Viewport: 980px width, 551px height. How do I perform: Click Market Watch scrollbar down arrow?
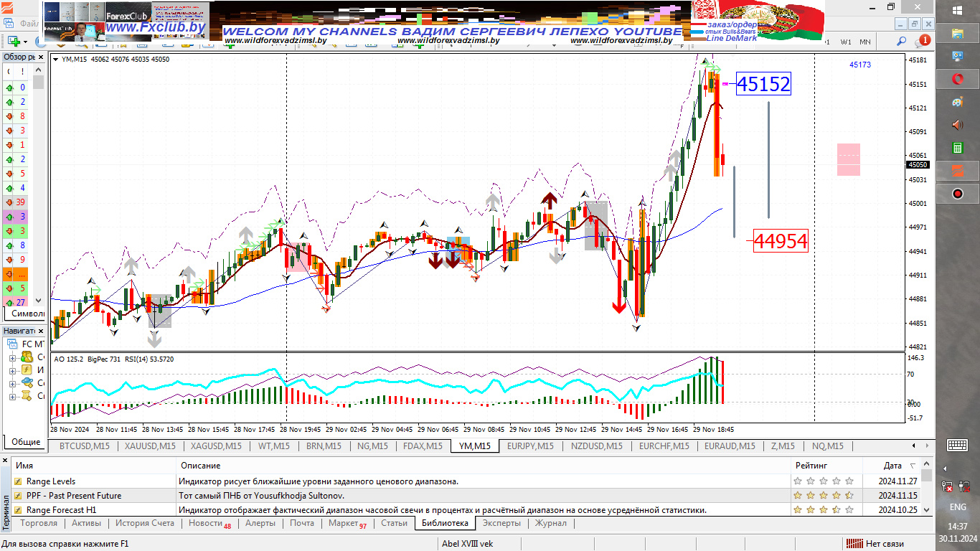click(x=39, y=301)
